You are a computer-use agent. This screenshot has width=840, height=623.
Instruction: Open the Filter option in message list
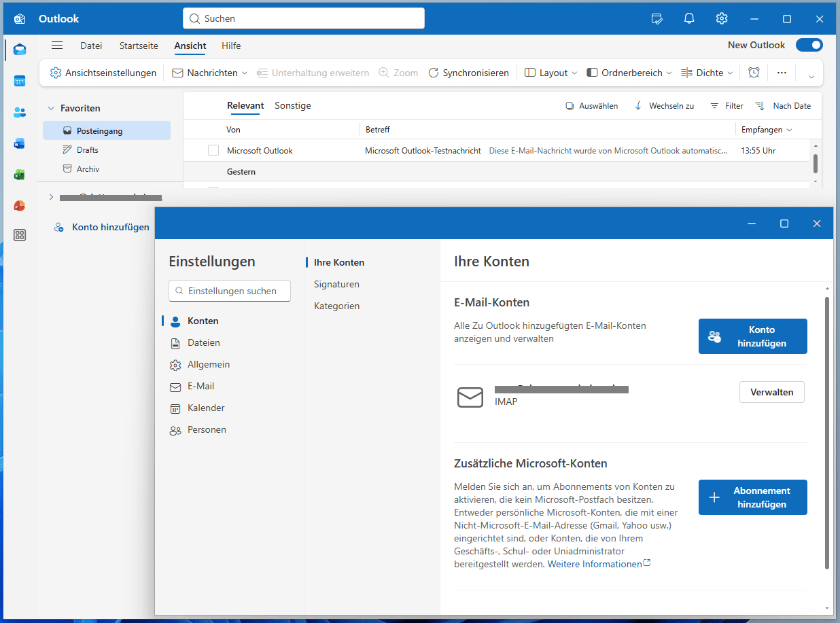(x=727, y=106)
